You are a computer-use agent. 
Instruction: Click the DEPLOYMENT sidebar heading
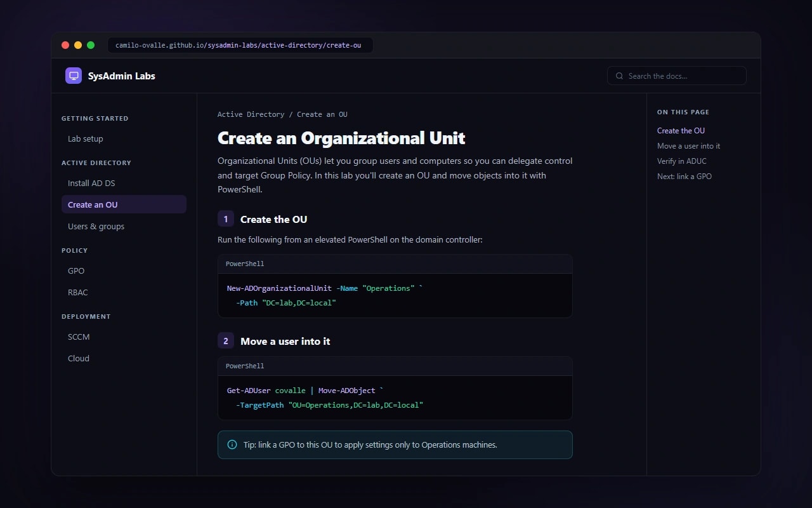point(86,317)
